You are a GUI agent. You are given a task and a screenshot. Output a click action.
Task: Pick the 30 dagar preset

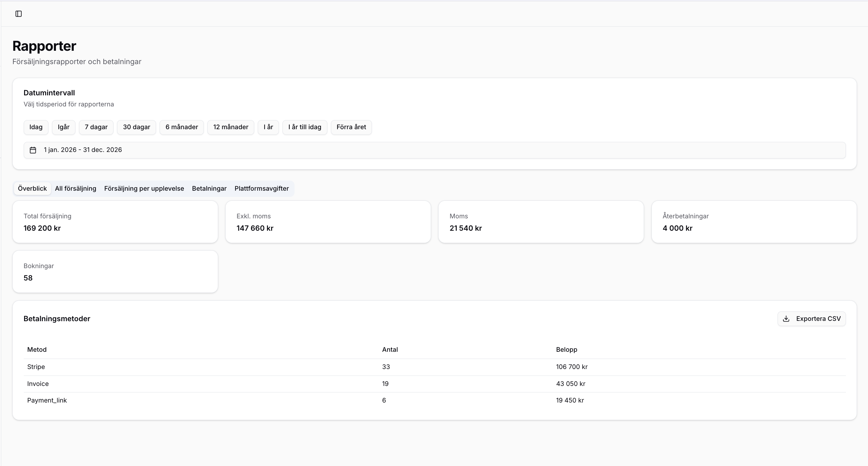tap(136, 127)
